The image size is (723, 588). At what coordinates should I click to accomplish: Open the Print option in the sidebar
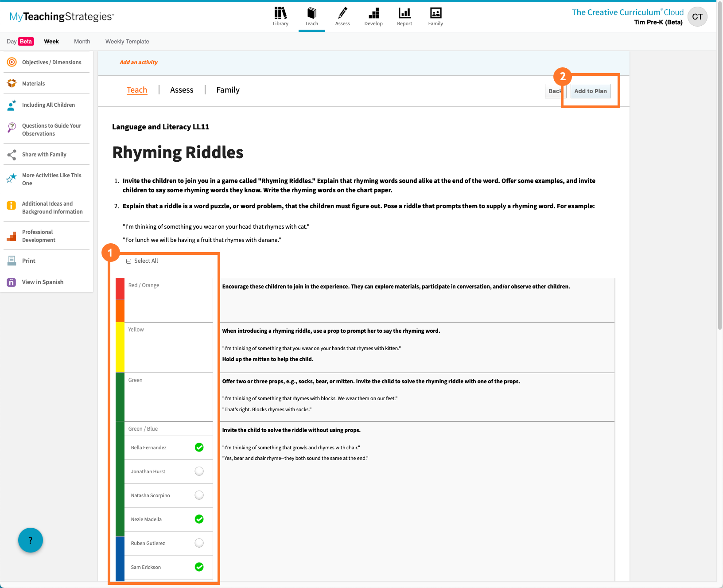tap(28, 261)
